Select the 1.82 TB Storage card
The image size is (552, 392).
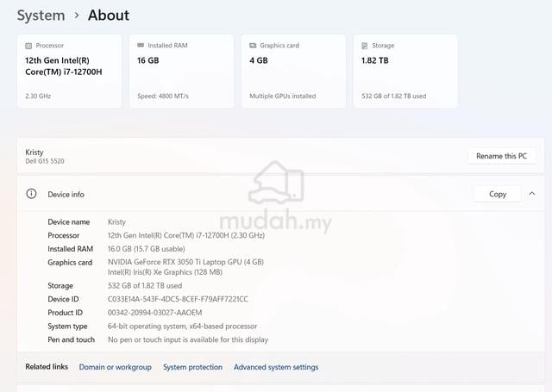[x=405, y=71]
